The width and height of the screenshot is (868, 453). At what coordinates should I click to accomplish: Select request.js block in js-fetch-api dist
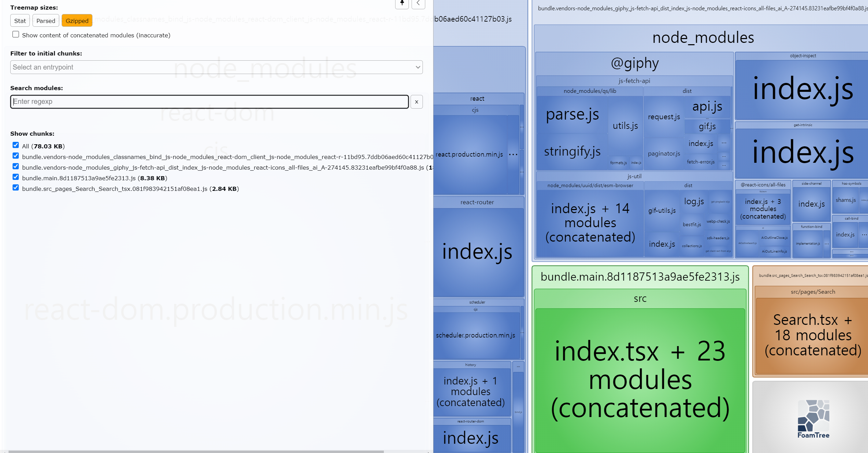[664, 117]
